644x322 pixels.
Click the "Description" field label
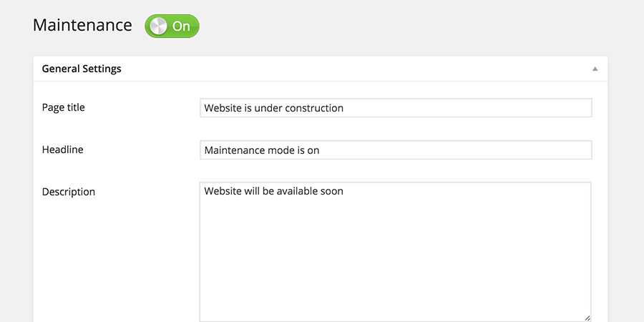(x=69, y=192)
